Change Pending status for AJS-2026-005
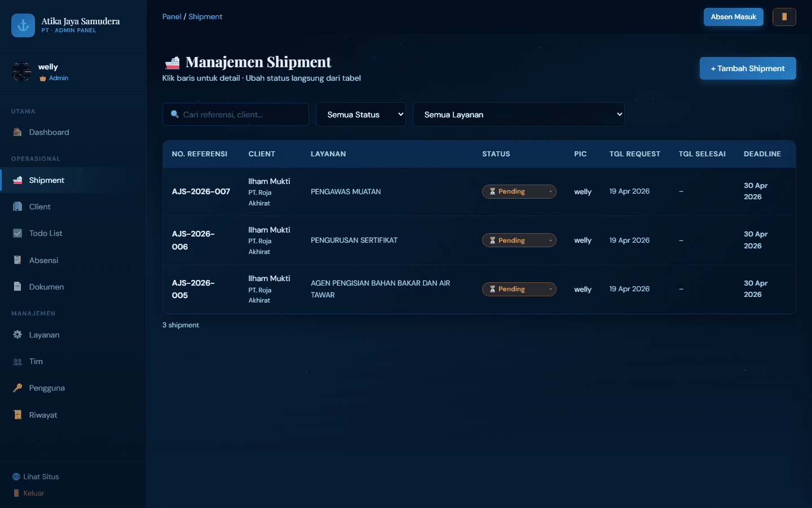 click(519, 289)
